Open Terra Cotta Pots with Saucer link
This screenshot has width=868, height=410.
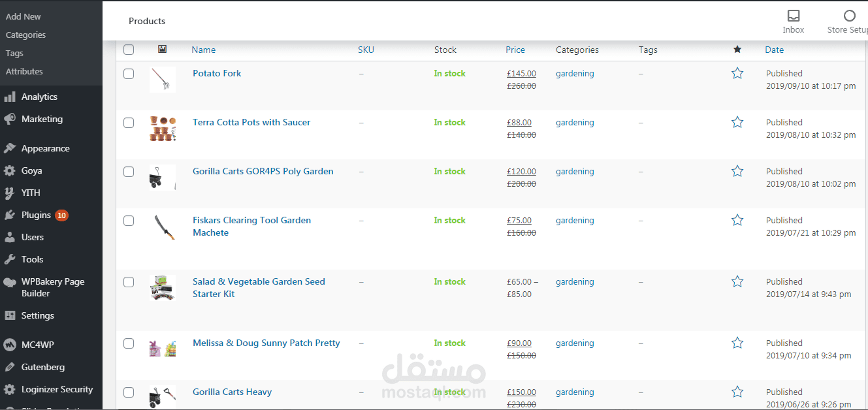pyautogui.click(x=251, y=122)
